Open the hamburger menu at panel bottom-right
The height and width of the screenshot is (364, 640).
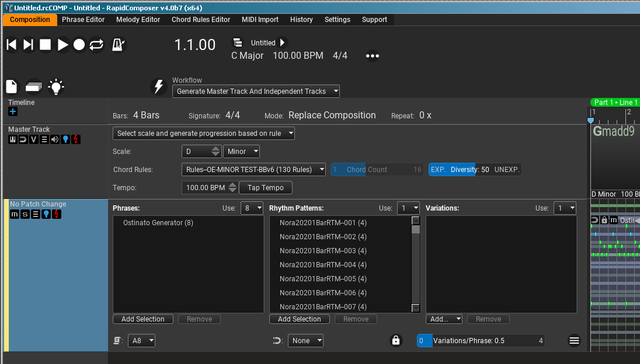pos(574,340)
